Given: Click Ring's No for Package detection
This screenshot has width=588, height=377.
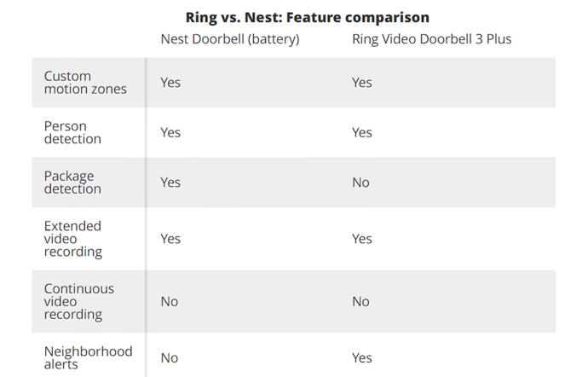Looking at the screenshot, I should (360, 183).
